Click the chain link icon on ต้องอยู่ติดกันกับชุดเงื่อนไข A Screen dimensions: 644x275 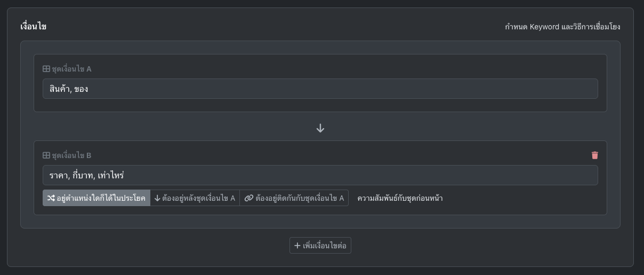coord(248,198)
